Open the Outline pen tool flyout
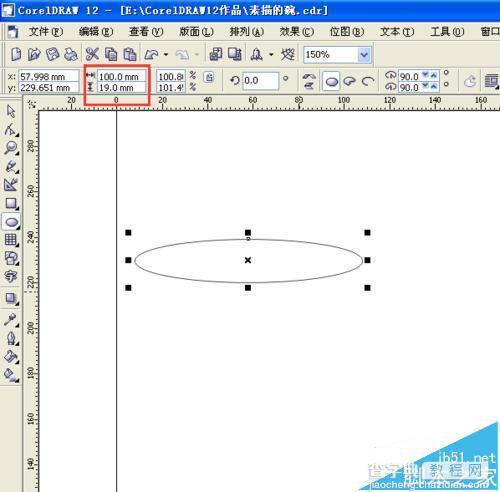The width and height of the screenshot is (500, 492). (x=11, y=338)
